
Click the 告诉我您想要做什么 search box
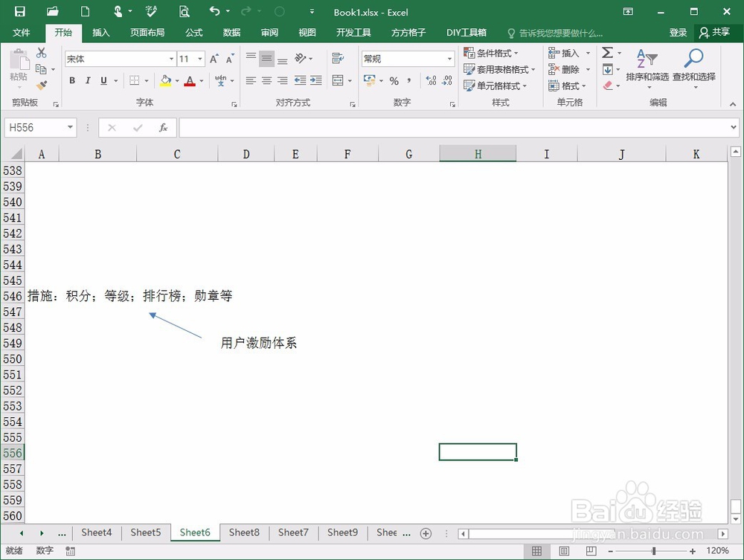pos(555,33)
